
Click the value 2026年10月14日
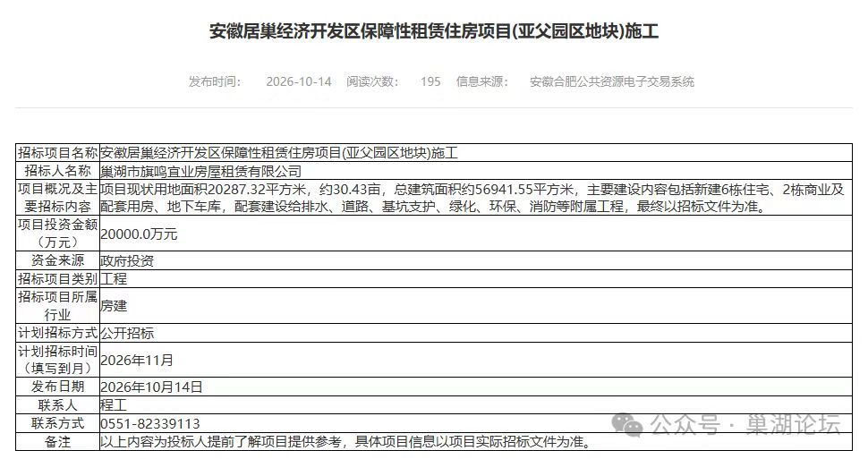point(151,387)
